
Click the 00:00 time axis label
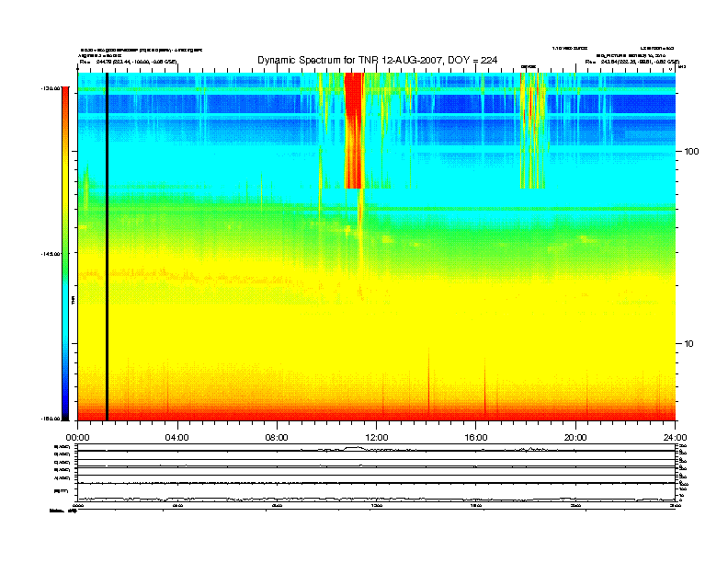77,438
